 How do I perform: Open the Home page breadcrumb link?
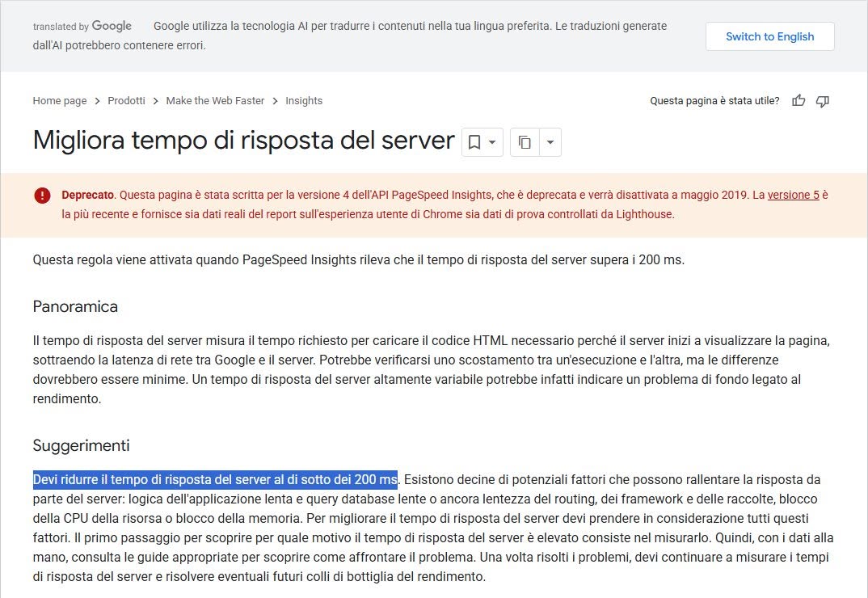pos(60,101)
